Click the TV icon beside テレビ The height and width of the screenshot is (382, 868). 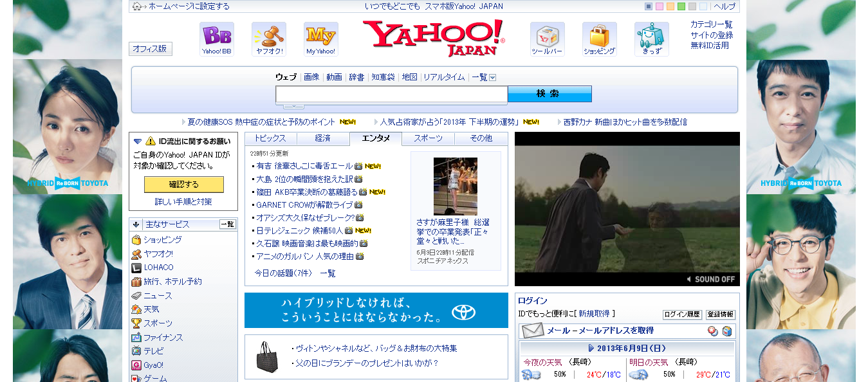[x=136, y=351]
